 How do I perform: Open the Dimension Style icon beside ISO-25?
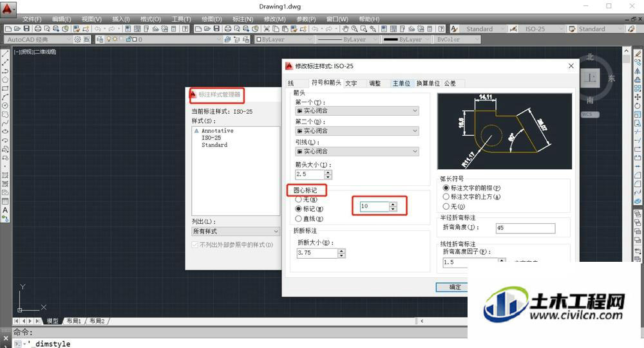(x=513, y=29)
